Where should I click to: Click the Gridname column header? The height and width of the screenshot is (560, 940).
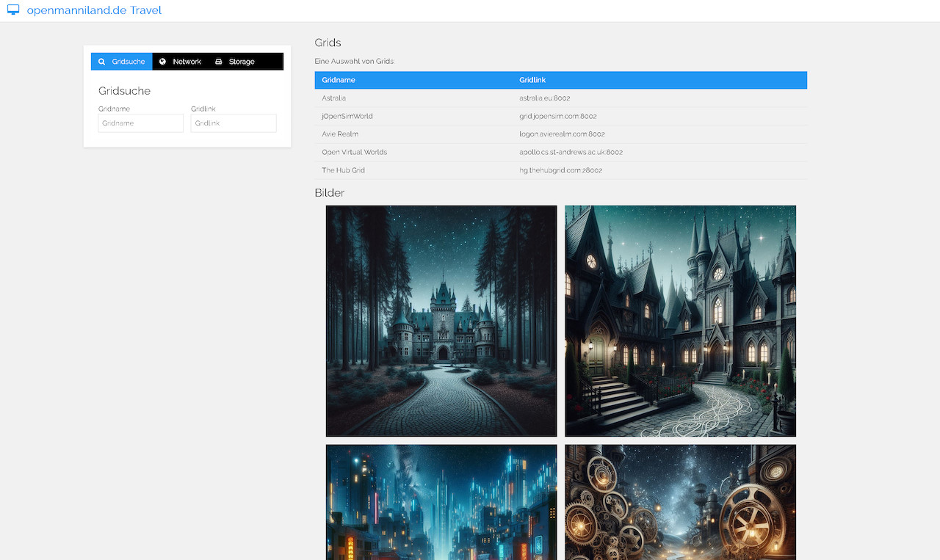click(339, 80)
